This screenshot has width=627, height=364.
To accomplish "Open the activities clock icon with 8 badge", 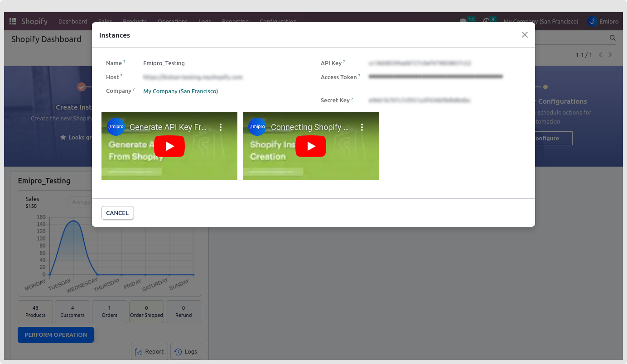I will pyautogui.click(x=489, y=21).
